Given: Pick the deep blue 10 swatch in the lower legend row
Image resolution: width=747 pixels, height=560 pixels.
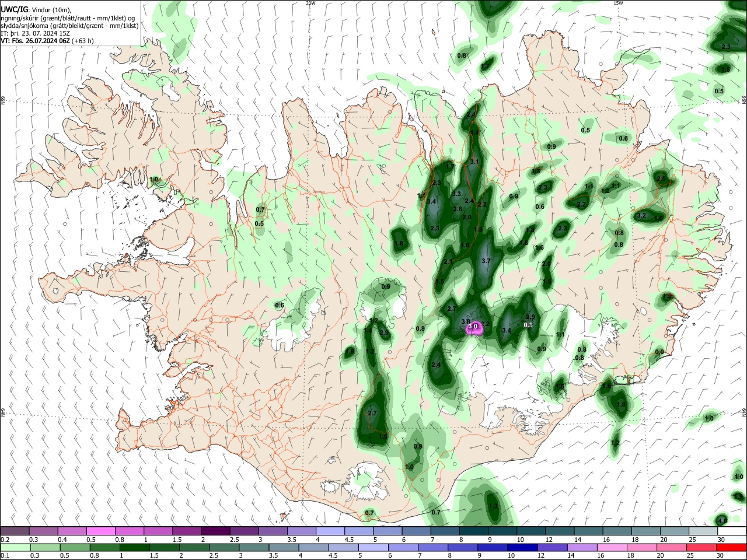Looking at the screenshot, I should 521,547.
